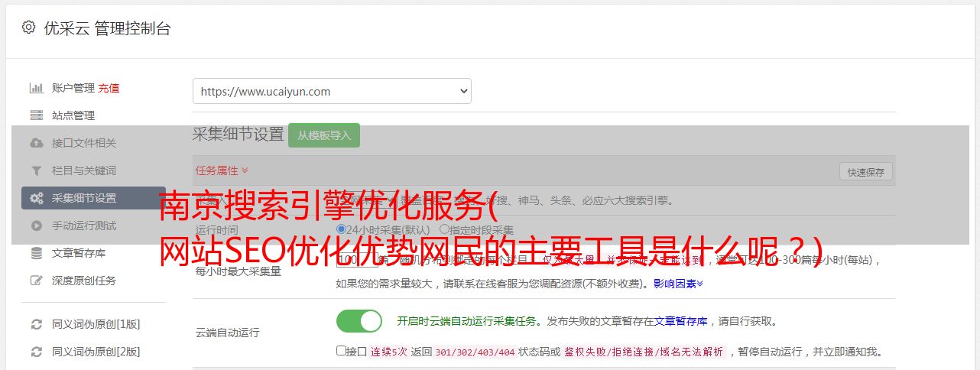Click the play icon next to 手动运行测试
The height and width of the screenshot is (370, 980).
(x=36, y=226)
